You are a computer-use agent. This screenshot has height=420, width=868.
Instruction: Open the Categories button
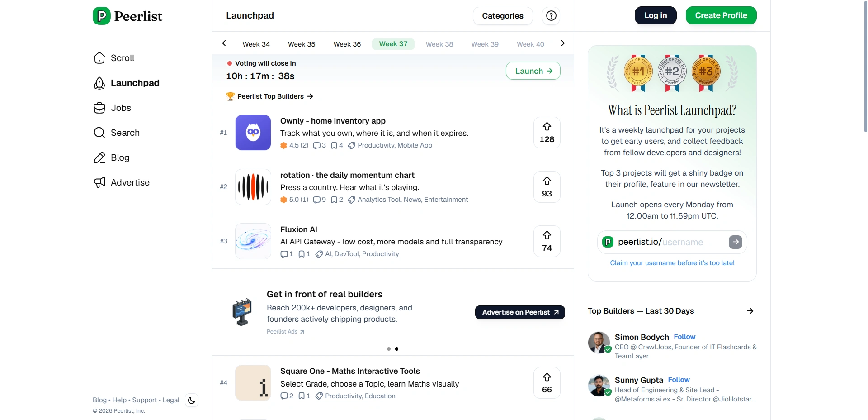pyautogui.click(x=503, y=16)
